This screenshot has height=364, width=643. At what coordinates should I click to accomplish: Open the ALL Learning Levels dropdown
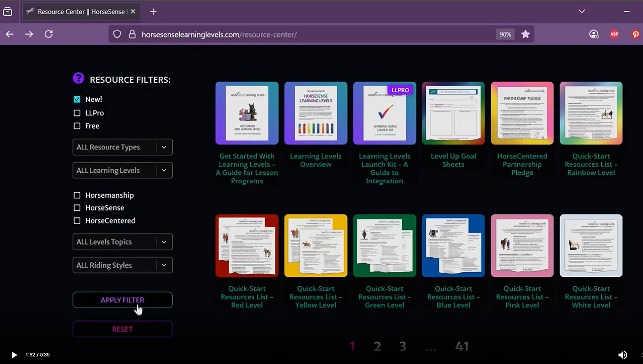tap(123, 170)
